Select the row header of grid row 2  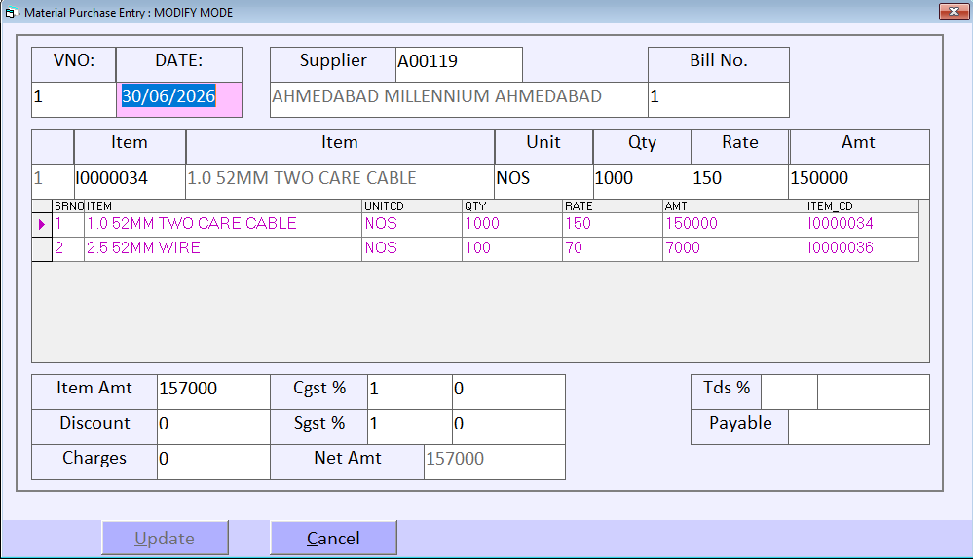pos(42,248)
